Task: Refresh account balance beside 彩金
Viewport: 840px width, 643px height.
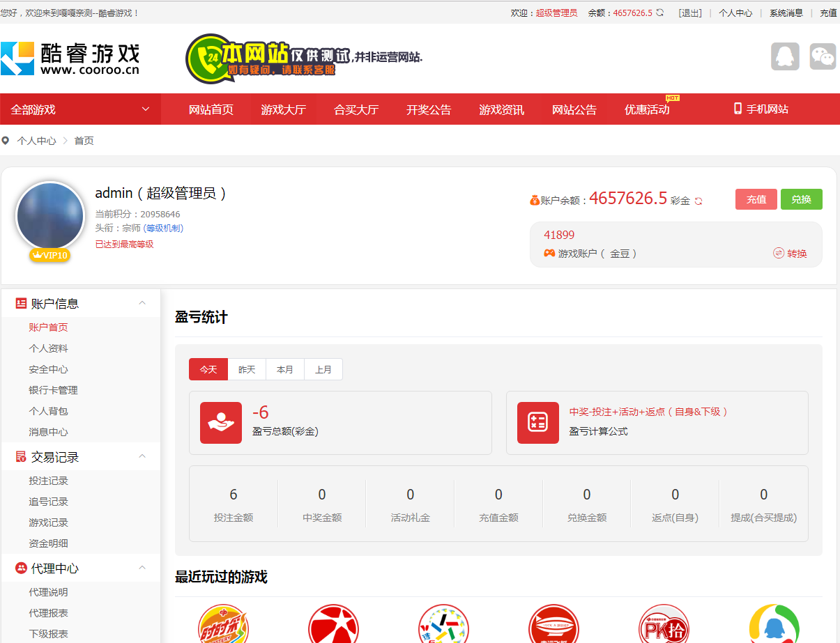Action: click(698, 201)
